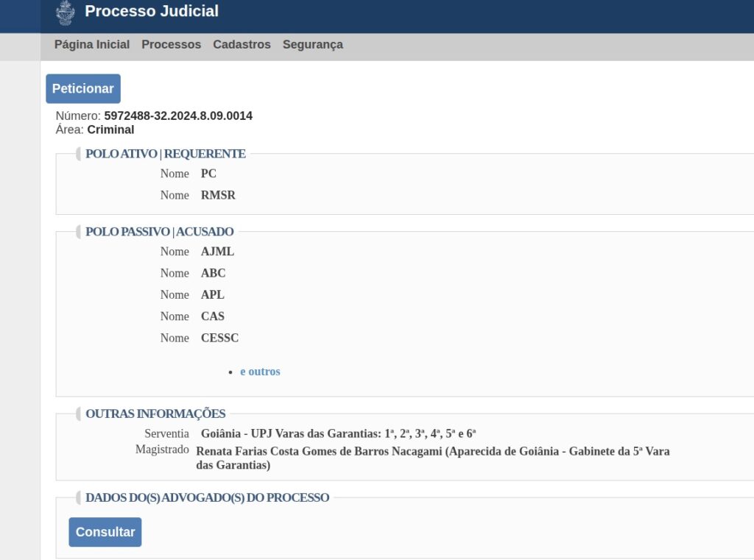This screenshot has width=754, height=560.
Task: Click the gray marker beside POLO ATIVO heading
Action: pyautogui.click(x=78, y=154)
